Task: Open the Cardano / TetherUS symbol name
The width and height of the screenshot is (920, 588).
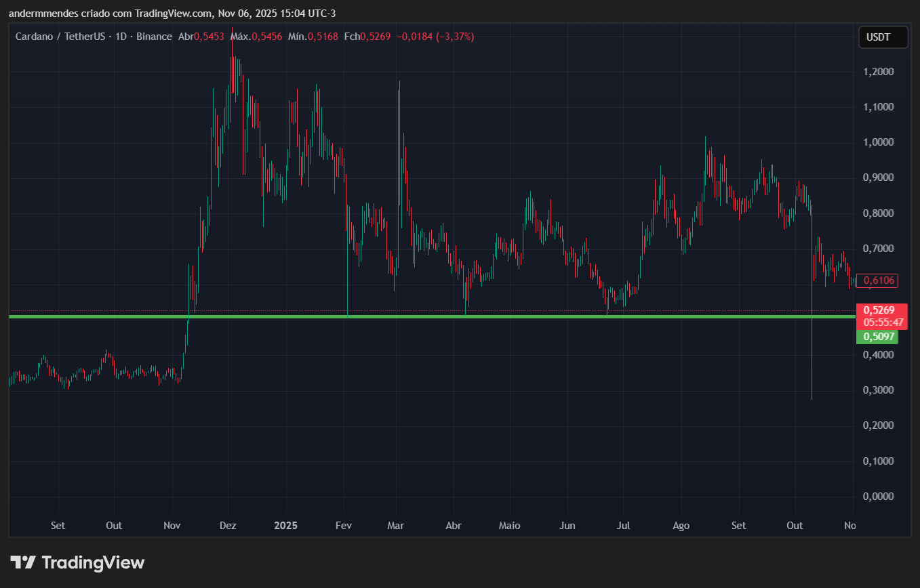Action: pos(60,36)
